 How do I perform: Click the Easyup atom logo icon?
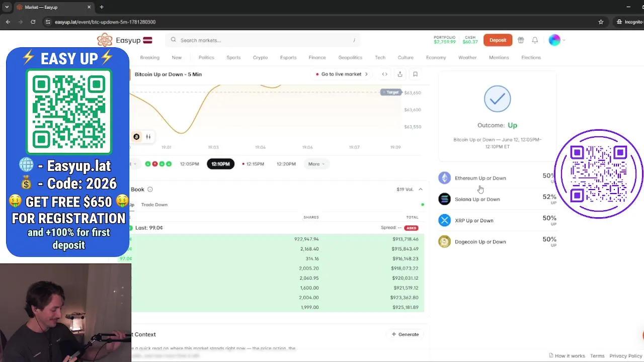click(x=105, y=40)
